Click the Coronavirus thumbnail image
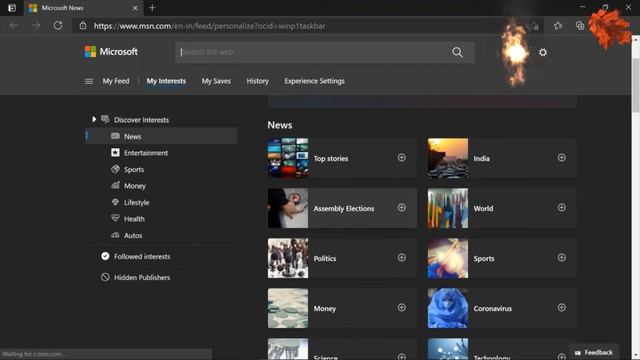The width and height of the screenshot is (640, 360). click(x=448, y=308)
